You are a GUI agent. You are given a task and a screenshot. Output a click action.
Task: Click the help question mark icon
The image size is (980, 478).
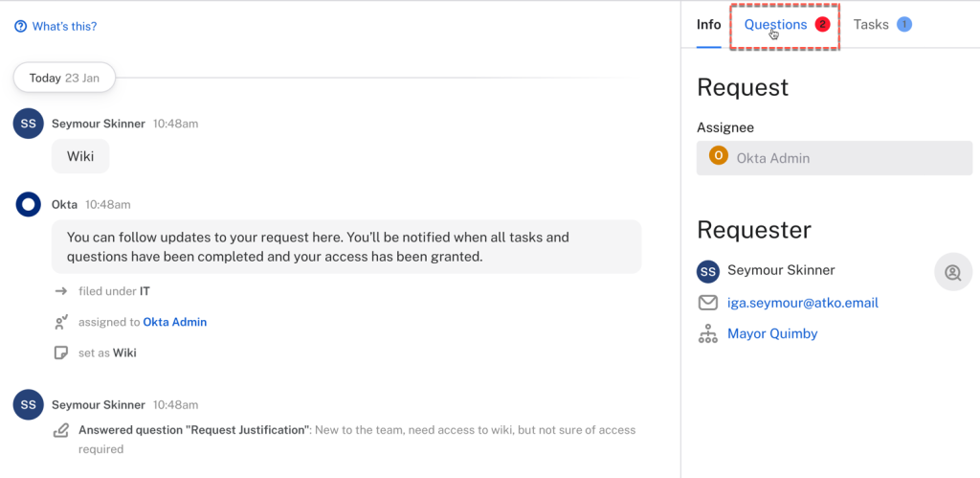tap(20, 27)
